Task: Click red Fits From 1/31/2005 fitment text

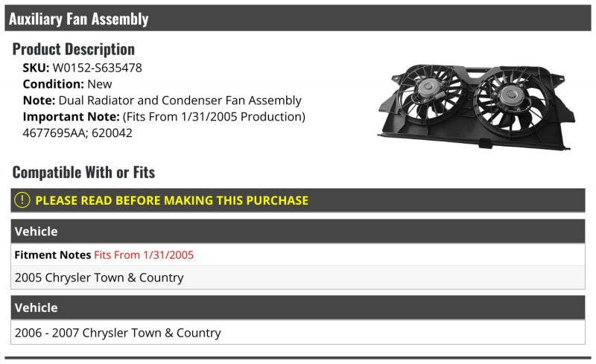Action: click(144, 255)
